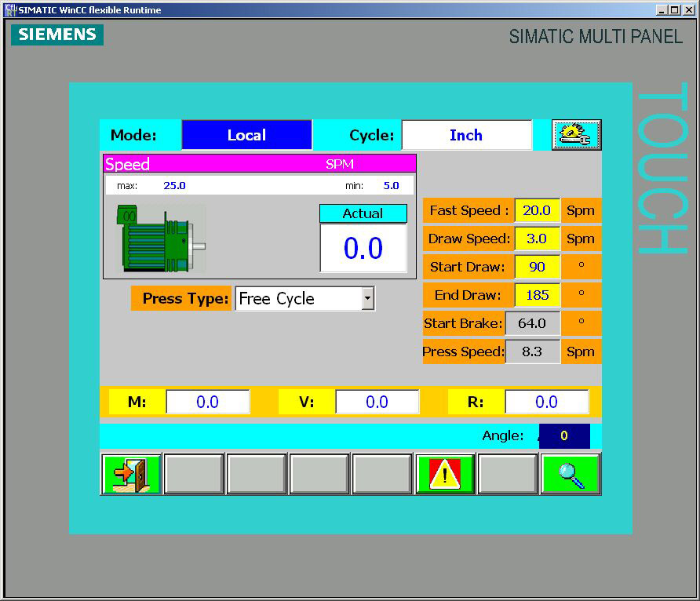Click the Angle value display
The height and width of the screenshot is (601, 700).
pos(564,436)
